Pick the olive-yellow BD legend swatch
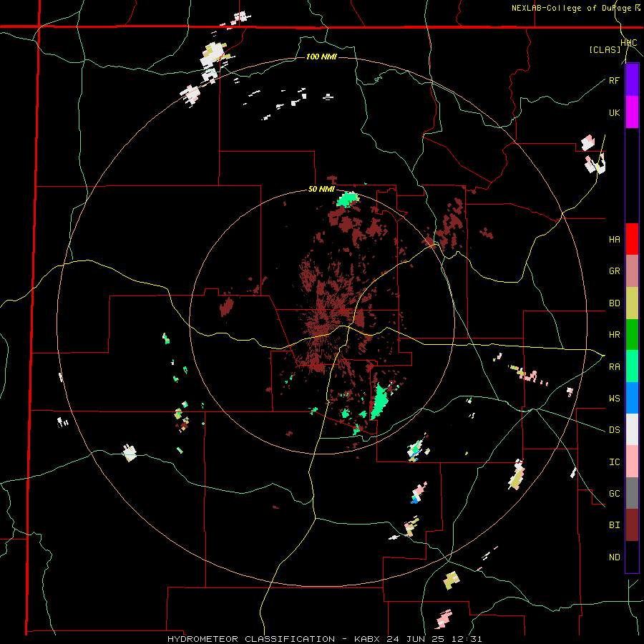 632,303
